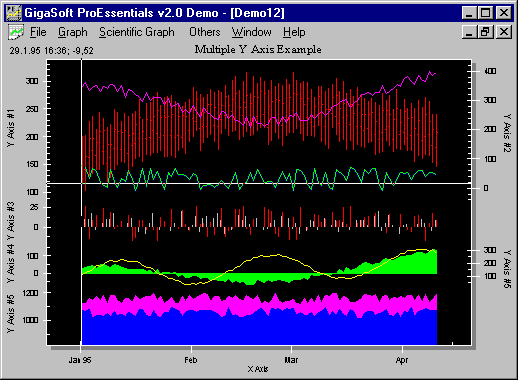Viewport: 518px width, 380px height.
Task: Minimize the main ProEssentials window
Action: tap(469, 13)
